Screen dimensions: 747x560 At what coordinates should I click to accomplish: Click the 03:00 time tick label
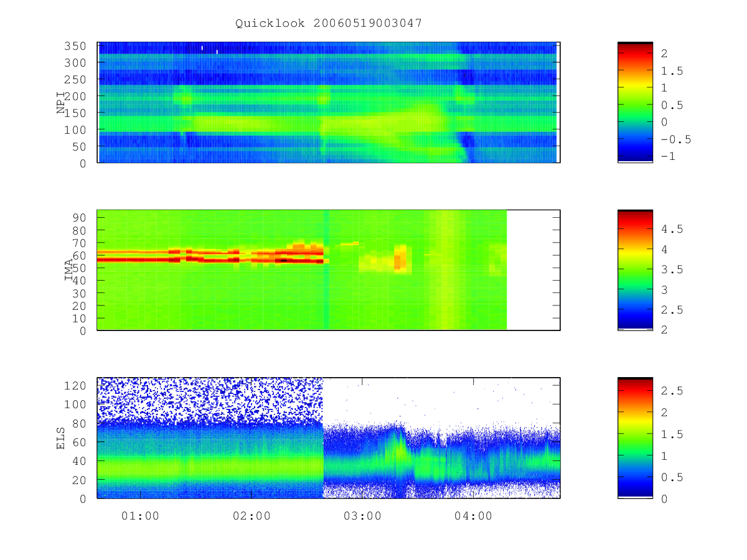tap(362, 516)
